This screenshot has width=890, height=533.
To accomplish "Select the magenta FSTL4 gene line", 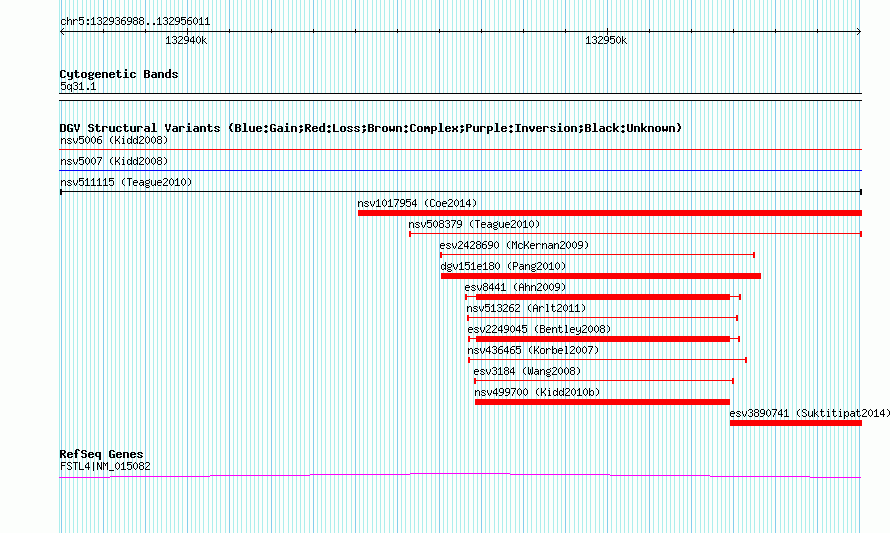I will pos(460,476).
